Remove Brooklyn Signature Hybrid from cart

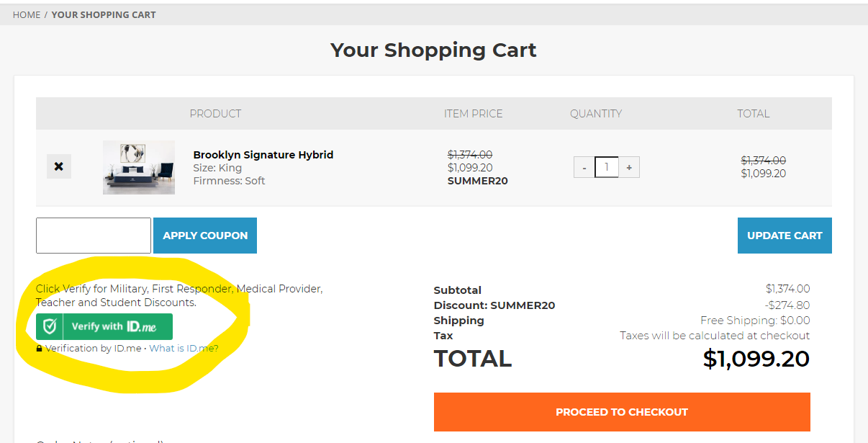59,166
